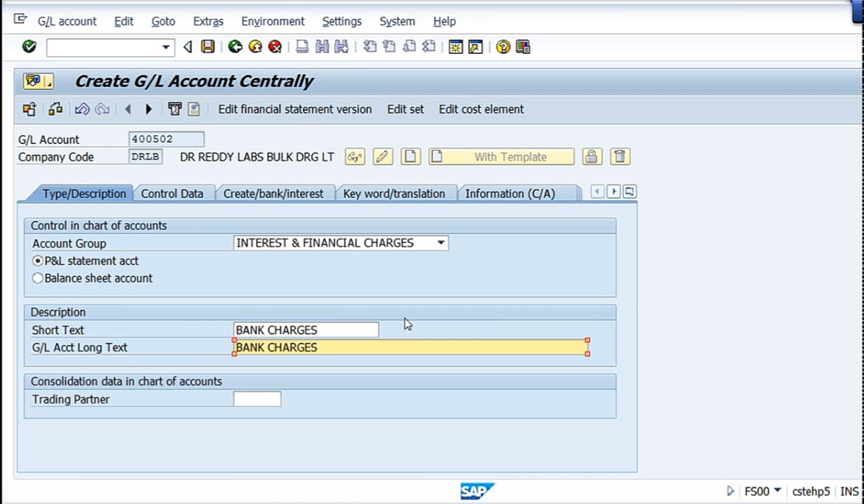
Task: Customize local layout icon
Action: point(523,47)
